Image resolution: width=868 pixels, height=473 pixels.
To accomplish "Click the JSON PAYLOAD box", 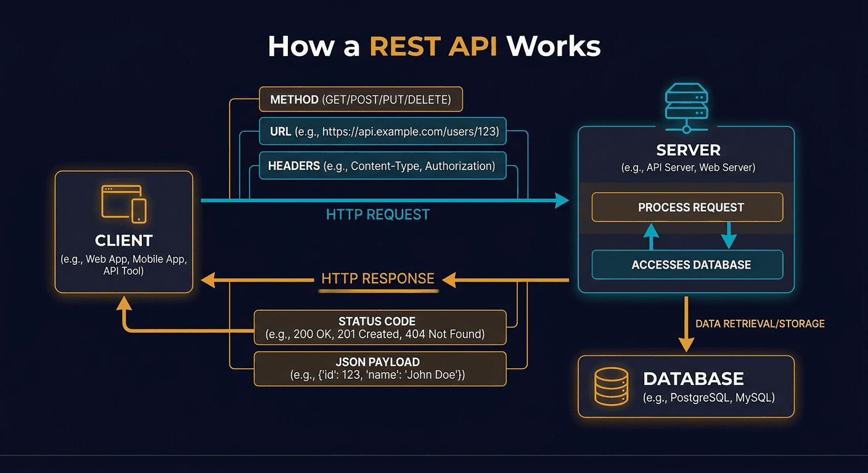I will pos(379,368).
